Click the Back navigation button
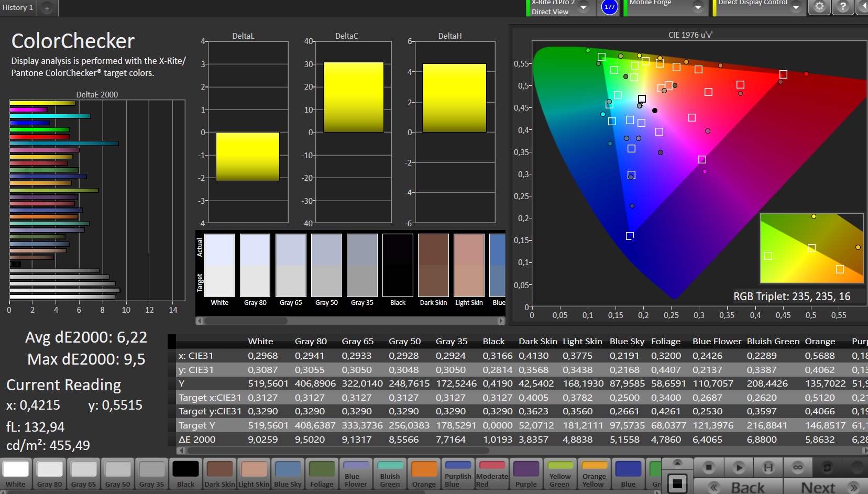This screenshot has height=494, width=868. 738,487
